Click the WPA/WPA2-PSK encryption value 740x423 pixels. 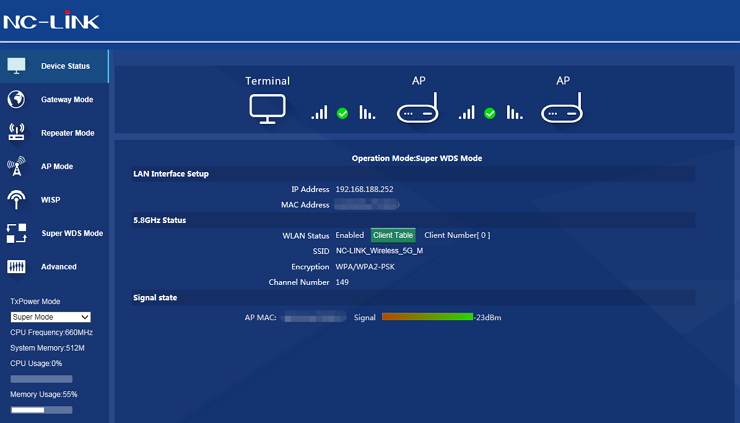(x=365, y=267)
